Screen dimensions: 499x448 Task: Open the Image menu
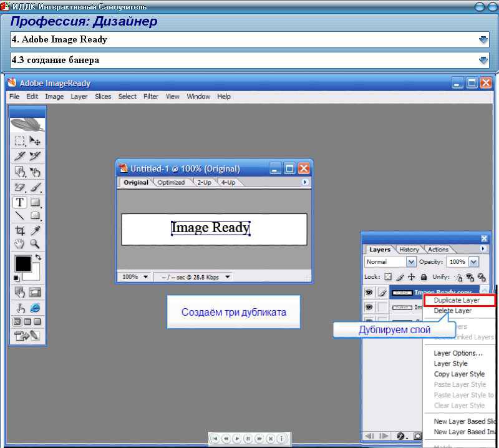point(54,97)
